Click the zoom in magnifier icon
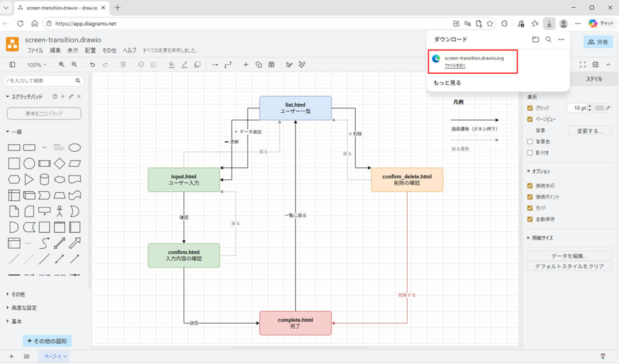The width and height of the screenshot is (619, 364). pos(61,65)
